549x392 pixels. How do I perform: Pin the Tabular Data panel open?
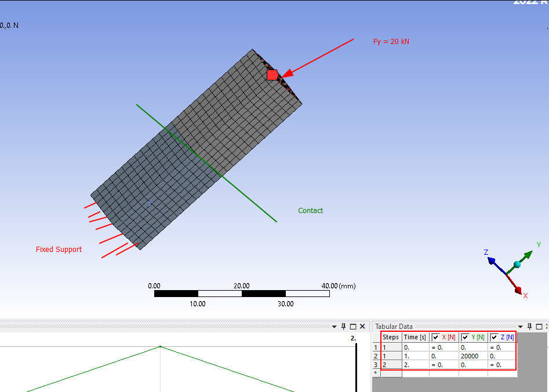click(529, 326)
